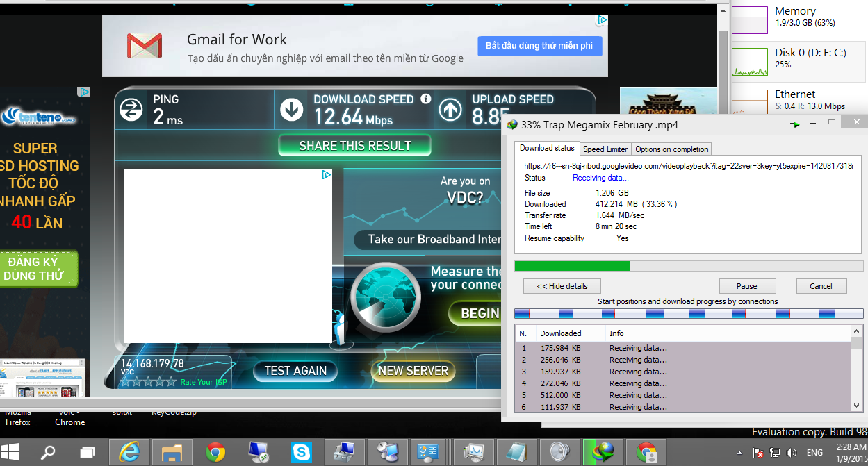Pause the Trap Megamix download
Viewport: 868px width, 466px height.
click(747, 286)
